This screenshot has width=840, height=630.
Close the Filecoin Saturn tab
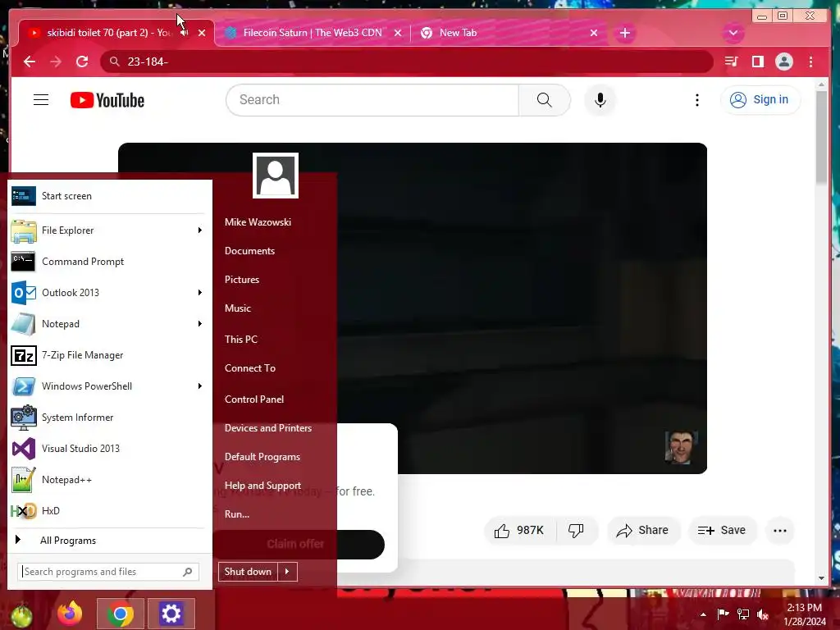coord(398,33)
